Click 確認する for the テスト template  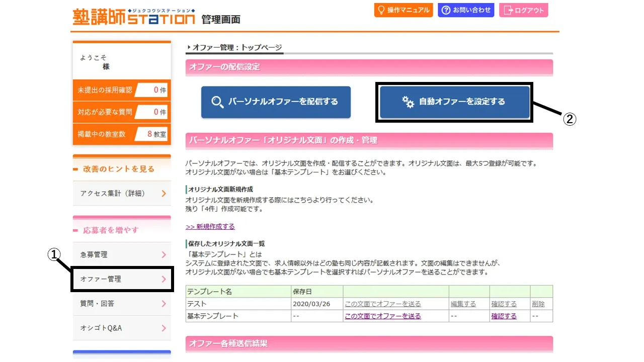click(x=504, y=304)
